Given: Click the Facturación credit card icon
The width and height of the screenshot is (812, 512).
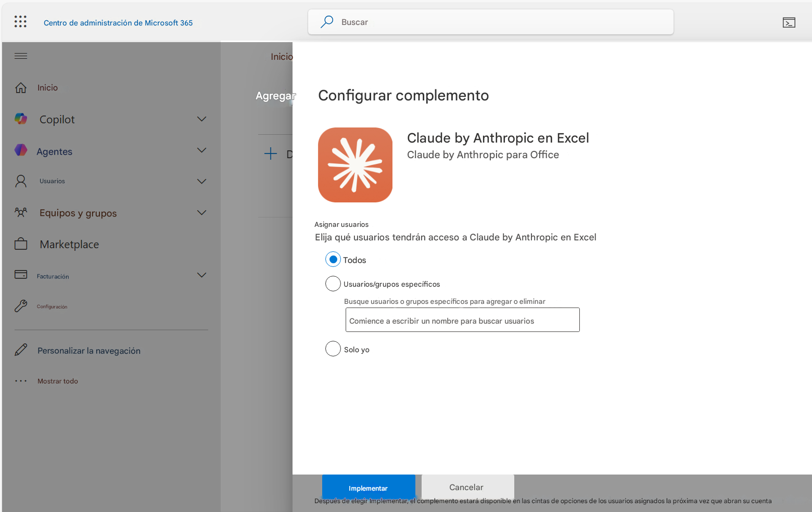Looking at the screenshot, I should pos(21,274).
